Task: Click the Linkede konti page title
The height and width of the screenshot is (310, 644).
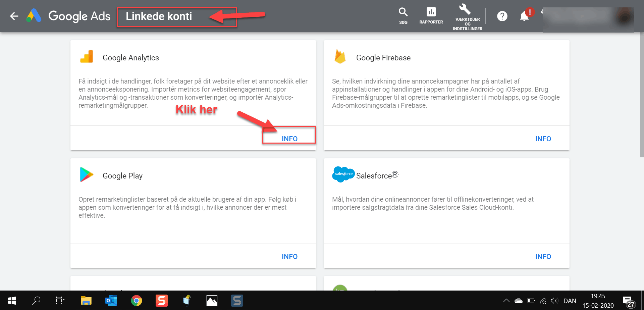Action: click(159, 16)
